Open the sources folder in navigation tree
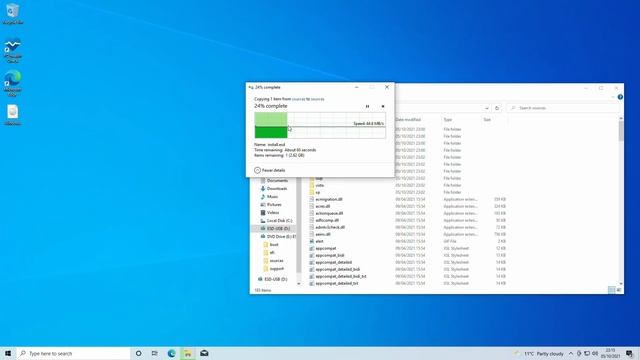640x360 pixels. [276, 260]
